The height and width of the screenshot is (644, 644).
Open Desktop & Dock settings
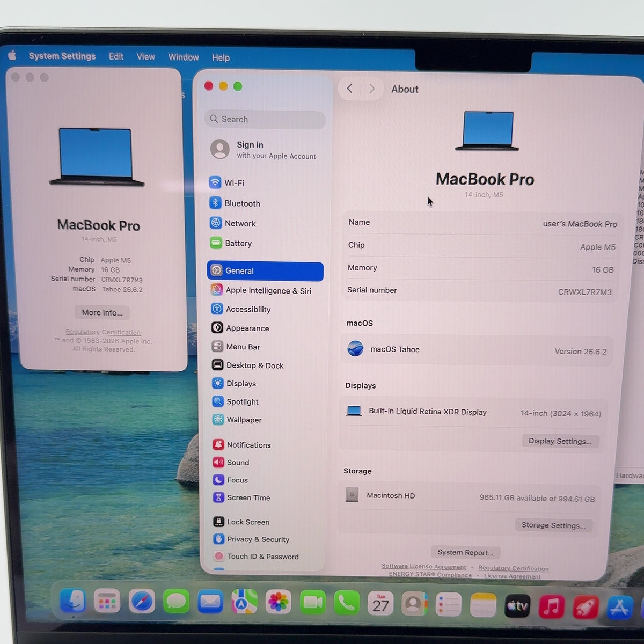point(248,365)
